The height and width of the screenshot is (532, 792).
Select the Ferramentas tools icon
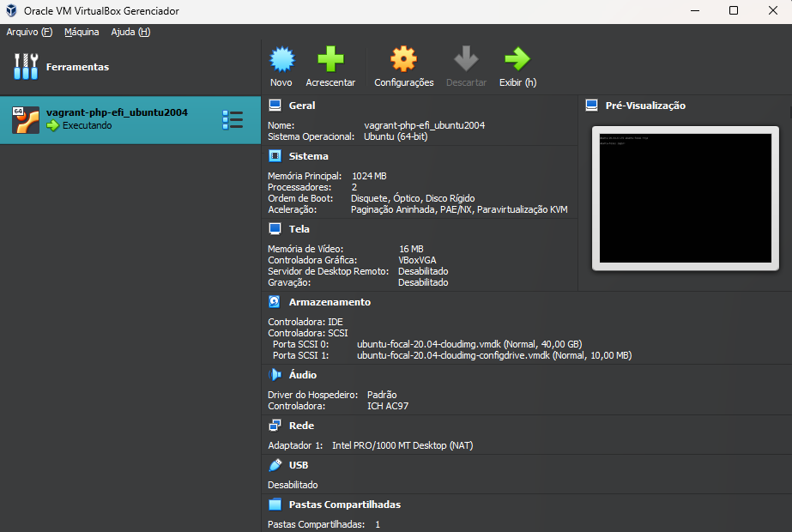pyautogui.click(x=26, y=67)
